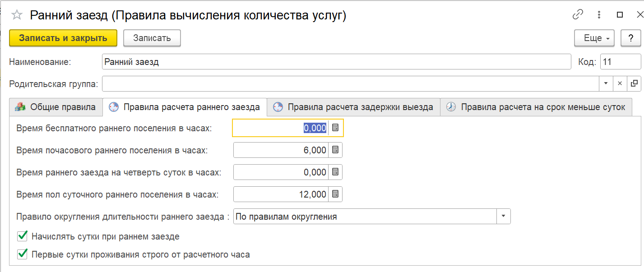Open help with the question mark button
Screen dimensions: 644x272
(x=631, y=38)
